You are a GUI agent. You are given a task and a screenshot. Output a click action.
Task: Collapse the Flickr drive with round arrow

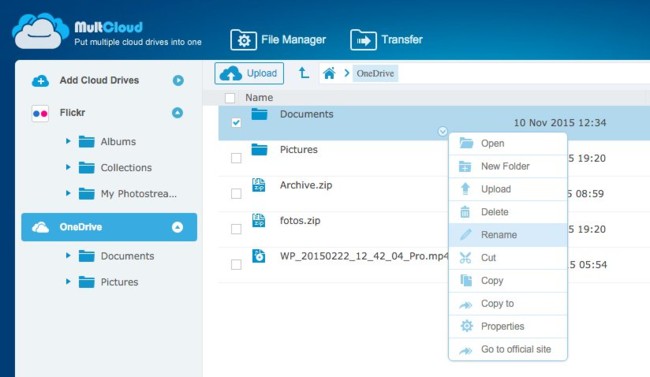pos(177,113)
